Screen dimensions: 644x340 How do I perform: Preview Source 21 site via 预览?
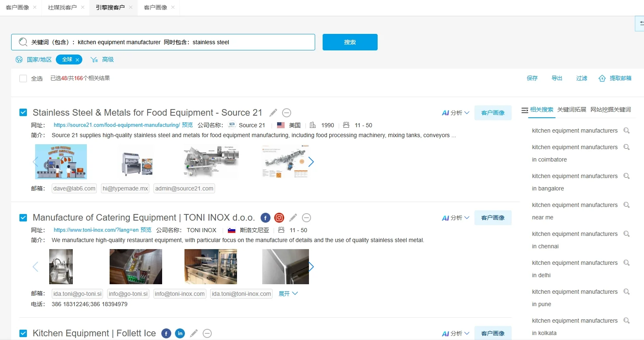[x=187, y=125]
